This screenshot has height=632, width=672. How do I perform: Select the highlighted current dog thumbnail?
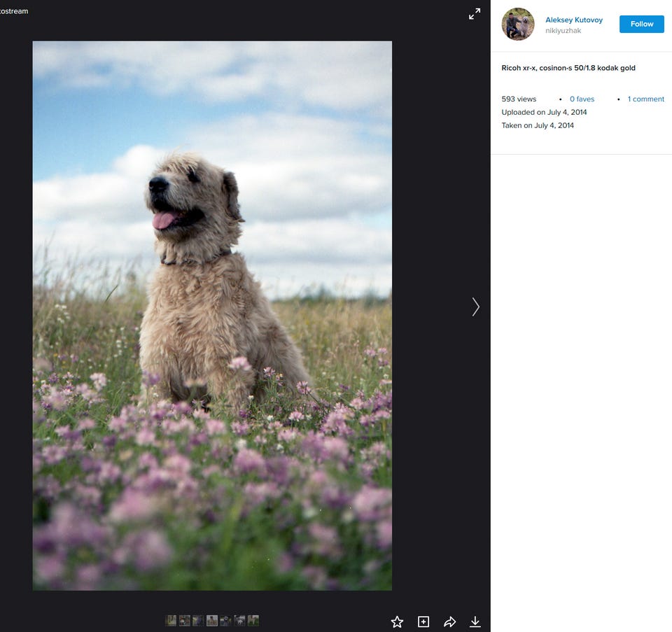211,620
